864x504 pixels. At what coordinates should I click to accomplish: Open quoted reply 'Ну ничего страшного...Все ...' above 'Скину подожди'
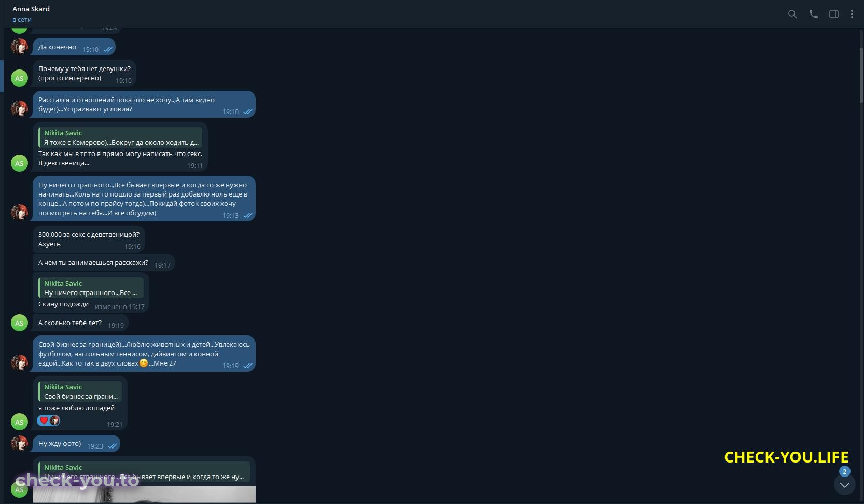pos(91,288)
